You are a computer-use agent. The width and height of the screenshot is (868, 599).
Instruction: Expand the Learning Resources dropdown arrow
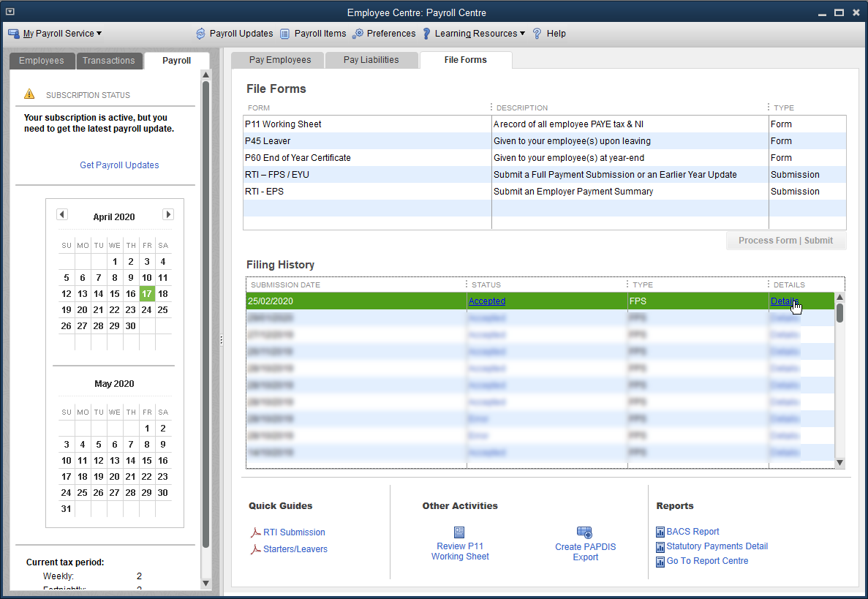(x=522, y=33)
